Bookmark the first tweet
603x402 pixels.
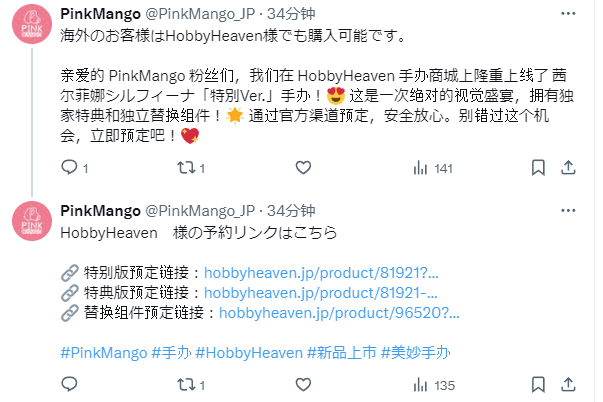point(538,168)
